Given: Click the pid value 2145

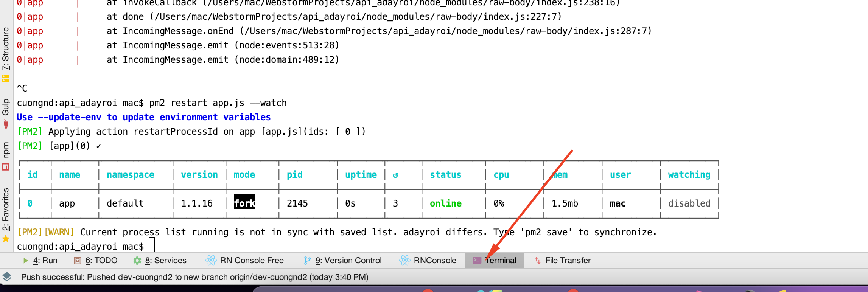Looking at the screenshot, I should pos(297,203).
